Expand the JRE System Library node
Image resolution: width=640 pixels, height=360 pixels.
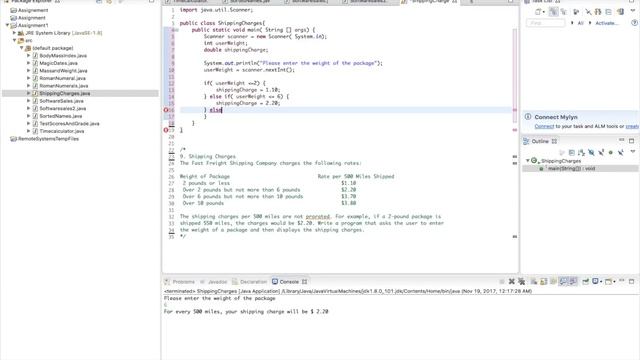point(14,33)
